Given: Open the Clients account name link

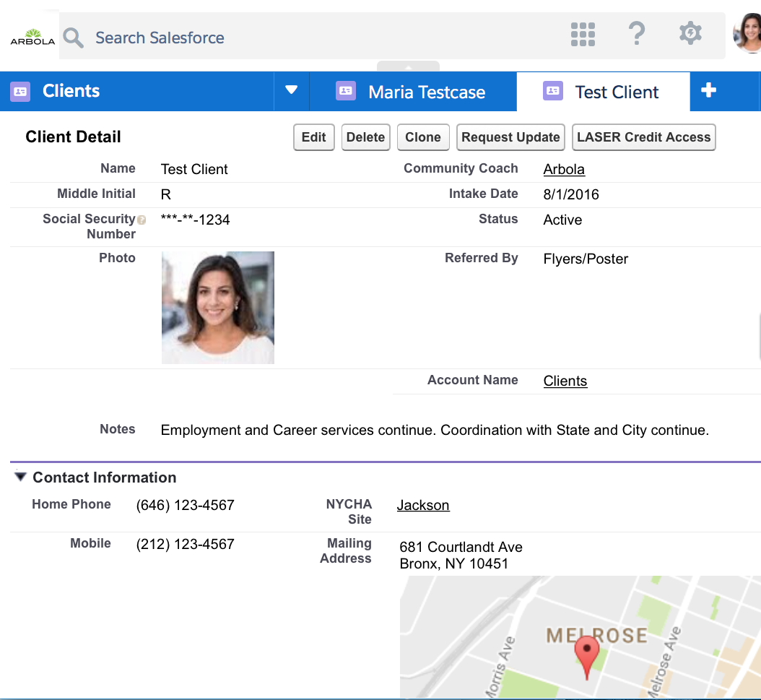Looking at the screenshot, I should (565, 381).
